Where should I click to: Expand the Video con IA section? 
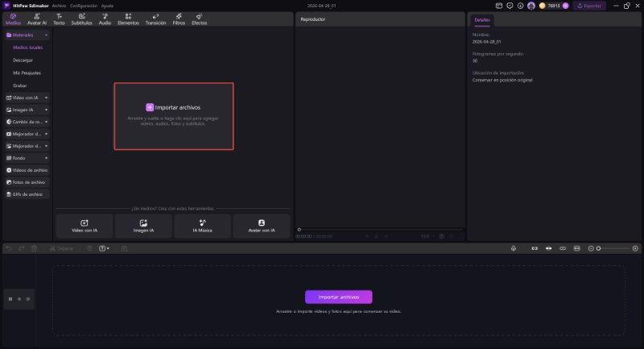(x=46, y=98)
